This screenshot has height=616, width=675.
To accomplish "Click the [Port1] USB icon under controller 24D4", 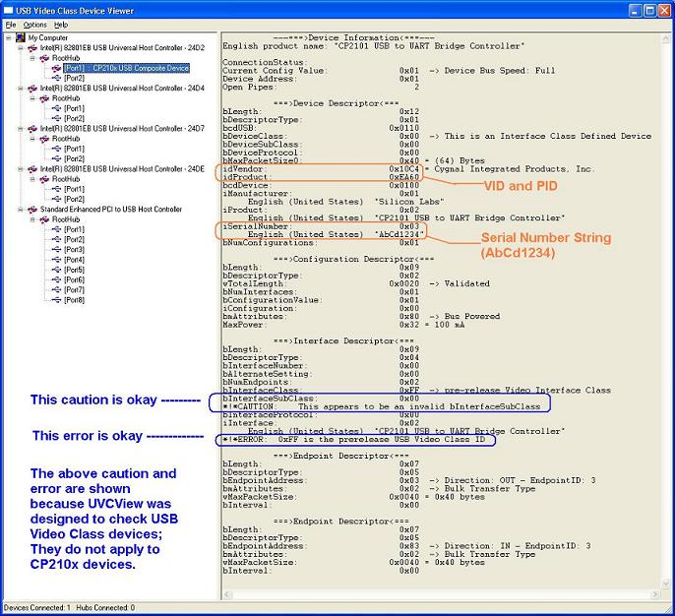I will [56, 108].
